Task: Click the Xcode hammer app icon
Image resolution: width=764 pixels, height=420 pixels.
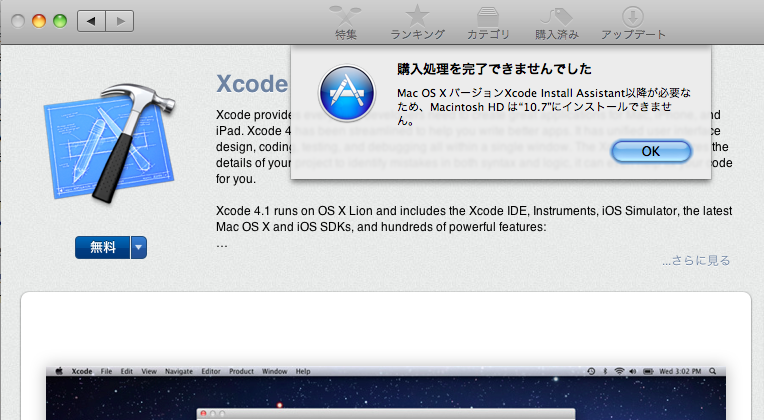Action: coord(110,143)
